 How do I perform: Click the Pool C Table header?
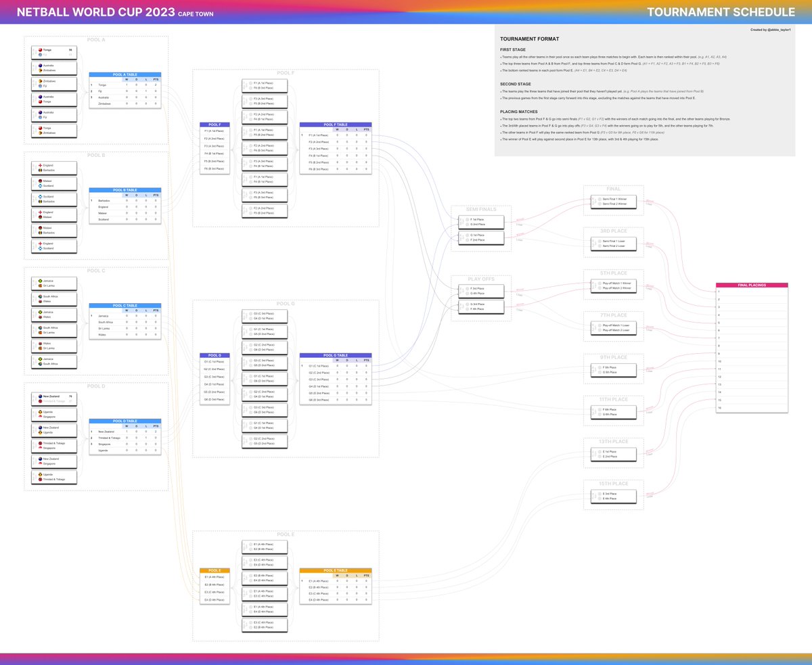coord(125,305)
